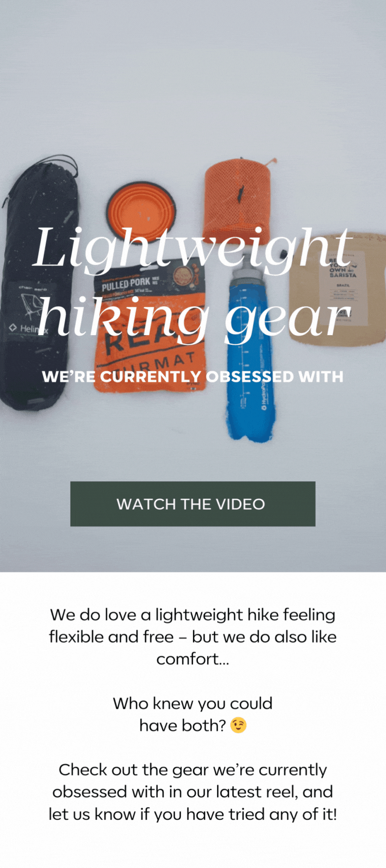Screen dimensions: 386x868
Task: Click the 'Who knew you could' text line
Action: click(193, 703)
